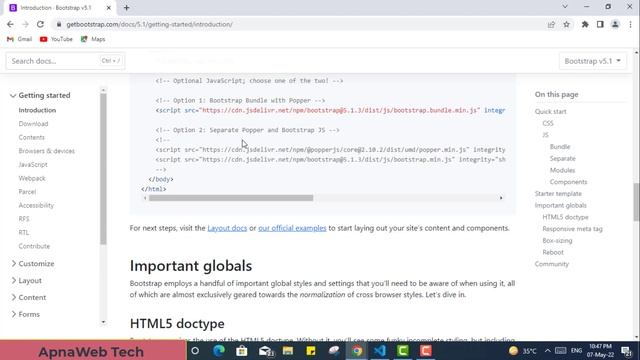
Task: Open the Chrome three-dot menu
Action: click(630, 24)
